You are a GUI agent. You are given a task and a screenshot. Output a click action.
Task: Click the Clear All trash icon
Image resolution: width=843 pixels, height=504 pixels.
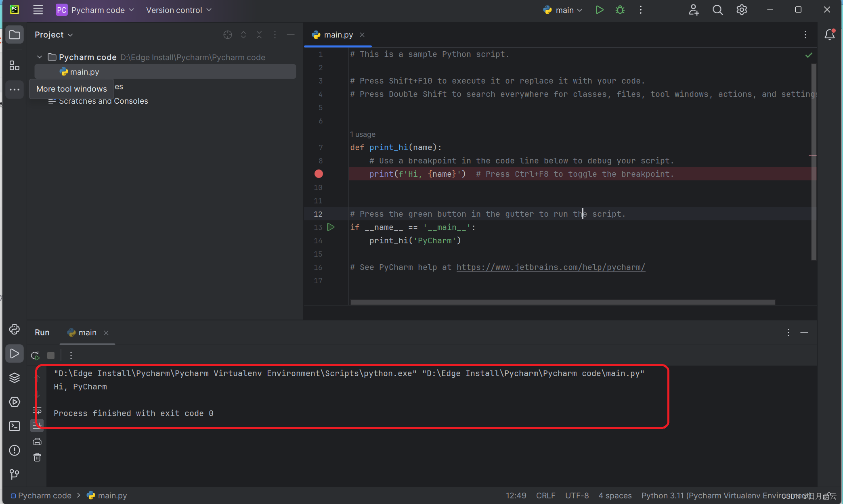click(37, 457)
